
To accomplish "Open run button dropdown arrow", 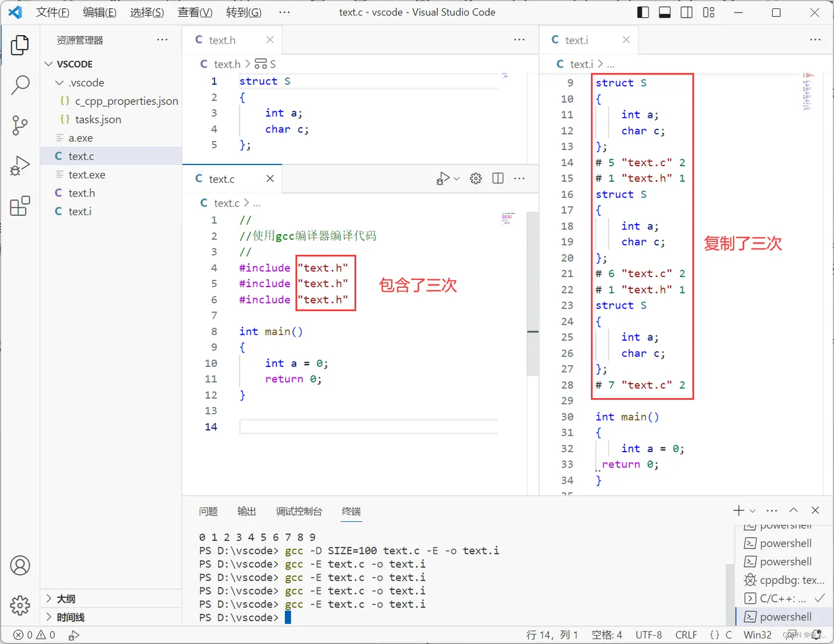I will [x=457, y=179].
